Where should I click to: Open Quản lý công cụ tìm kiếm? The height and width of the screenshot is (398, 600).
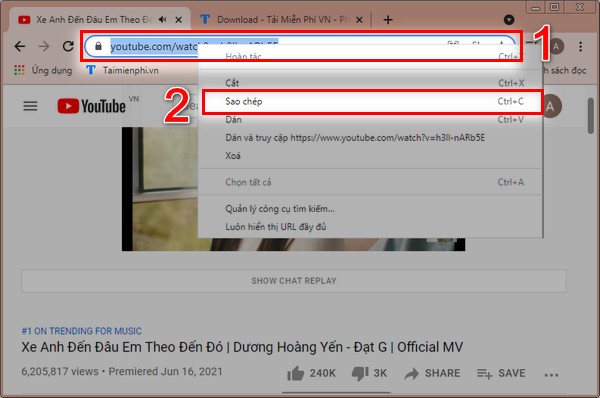click(x=370, y=209)
